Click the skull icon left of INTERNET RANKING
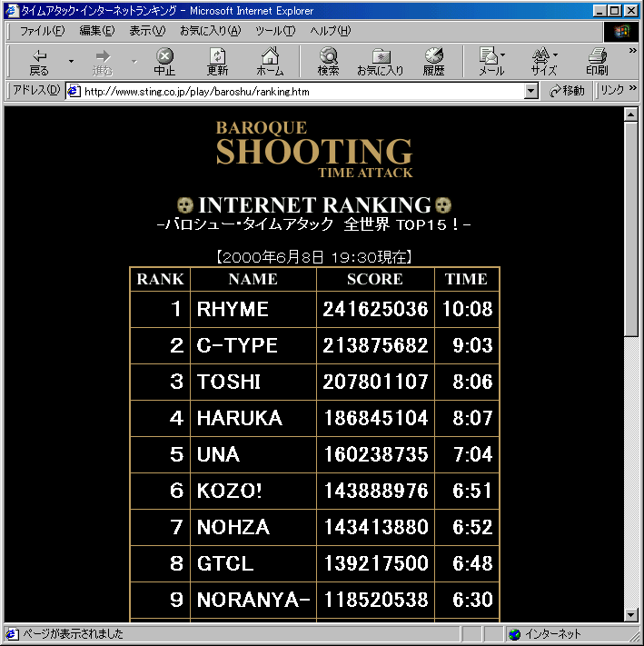This screenshot has width=644, height=646. (185, 205)
